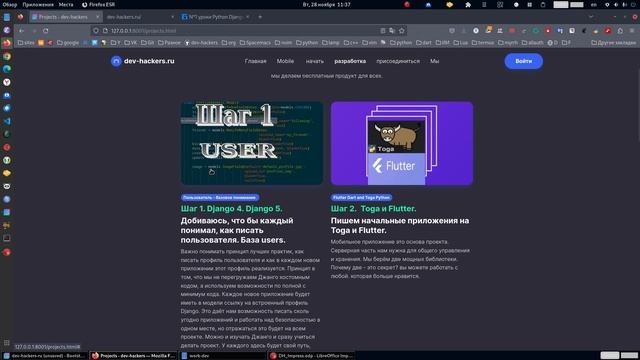Launch Microsoft Edge from the dock
Viewport: 640px width, 360px height.
click(x=7, y=69)
